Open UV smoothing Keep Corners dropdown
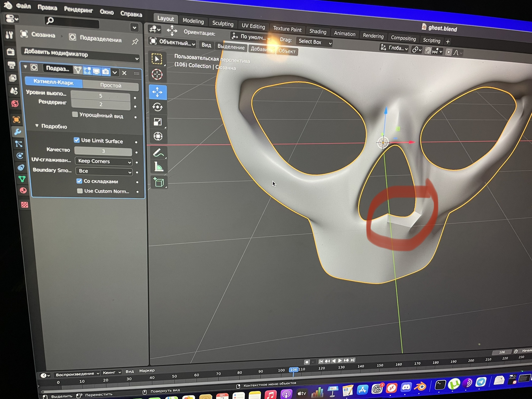The image size is (532, 399). point(104,161)
